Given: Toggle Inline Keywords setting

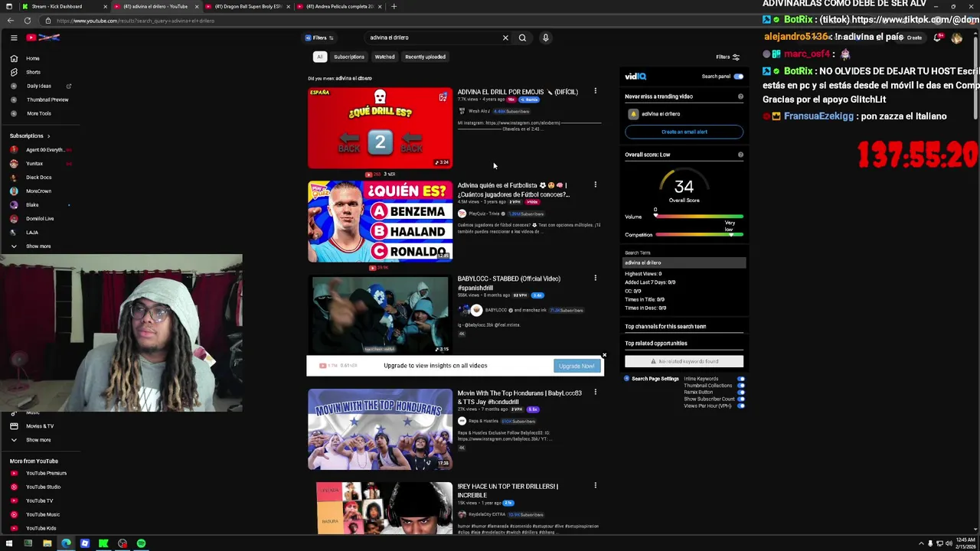Looking at the screenshot, I should [x=740, y=379].
